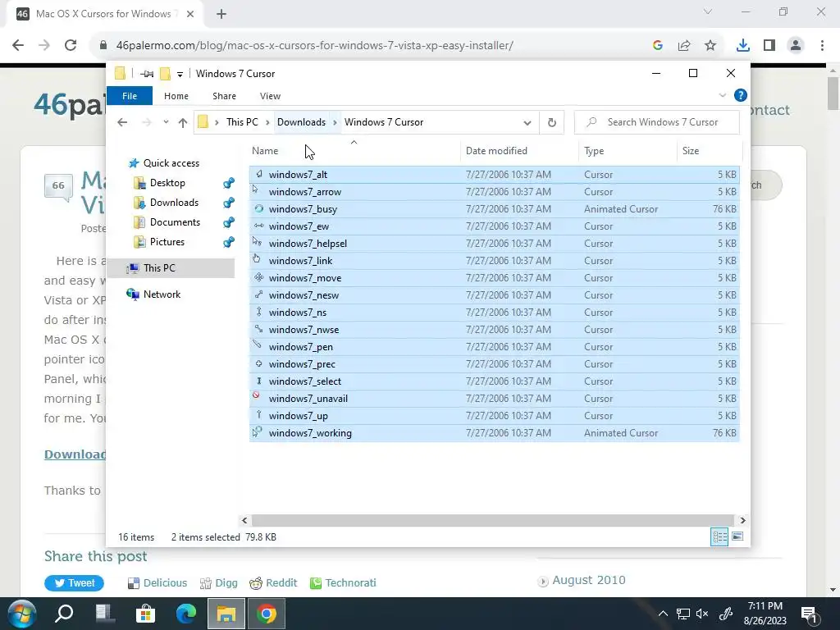
Task: Open the Share ribbon tab
Action: [224, 96]
